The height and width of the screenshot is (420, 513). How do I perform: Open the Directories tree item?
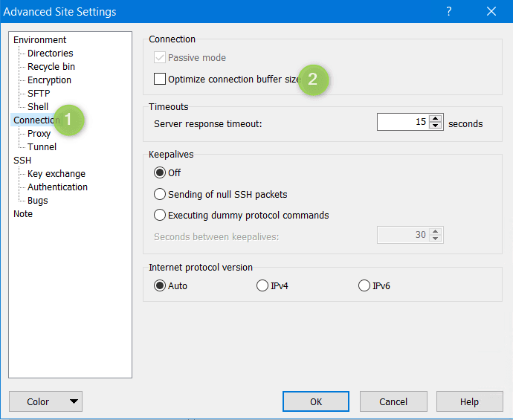(x=50, y=54)
